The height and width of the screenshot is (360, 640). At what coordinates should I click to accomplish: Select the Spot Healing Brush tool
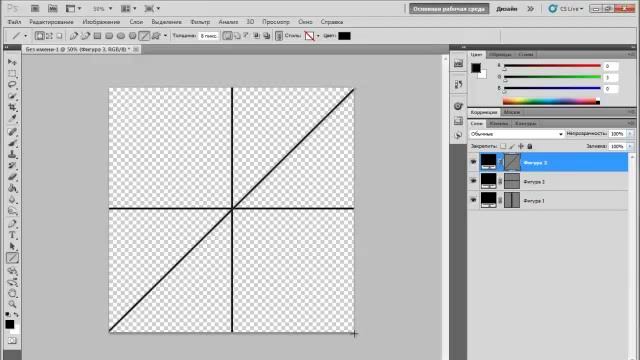12,132
